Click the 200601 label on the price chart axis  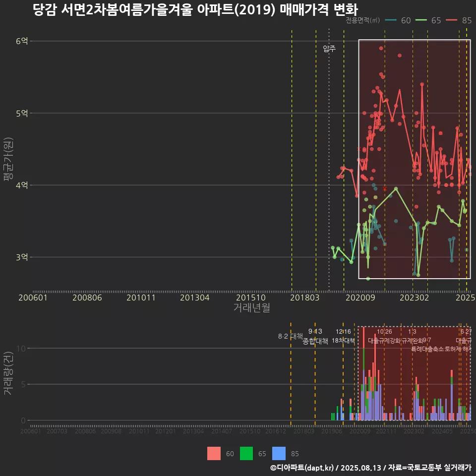click(33, 297)
